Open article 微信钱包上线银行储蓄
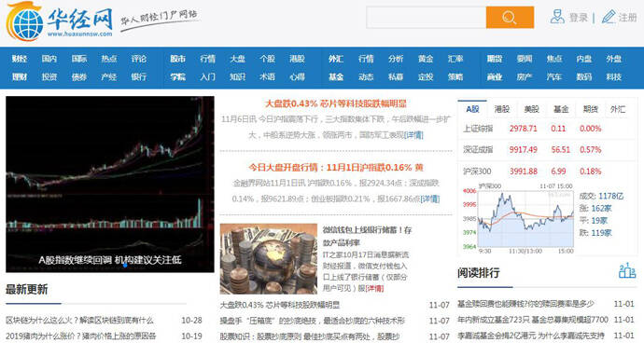Screen dimensions: 644x343 pyautogui.click(x=367, y=236)
